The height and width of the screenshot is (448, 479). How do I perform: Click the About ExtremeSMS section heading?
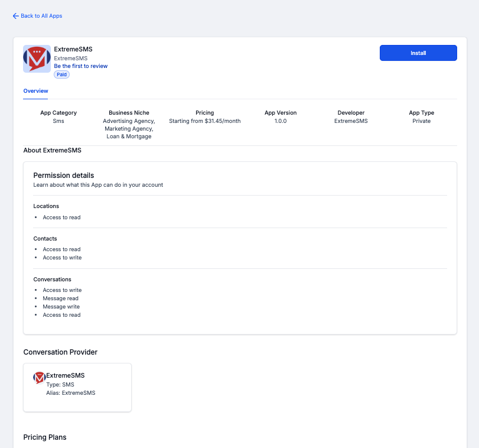coord(52,150)
